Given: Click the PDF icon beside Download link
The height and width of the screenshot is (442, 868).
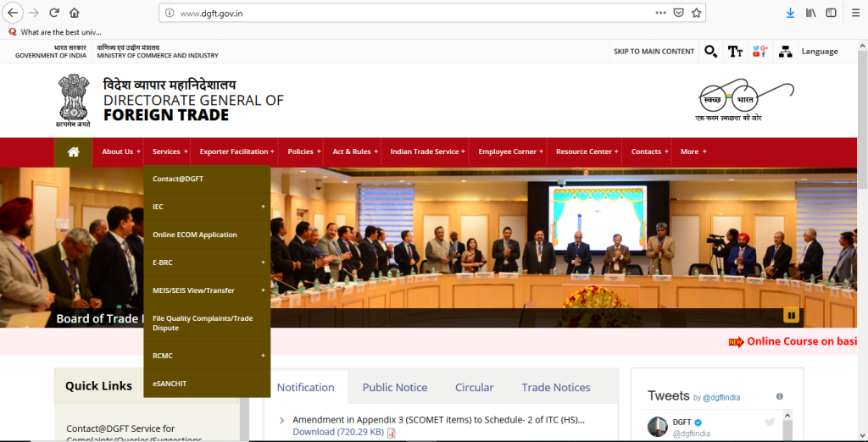Looking at the screenshot, I should (x=392, y=434).
